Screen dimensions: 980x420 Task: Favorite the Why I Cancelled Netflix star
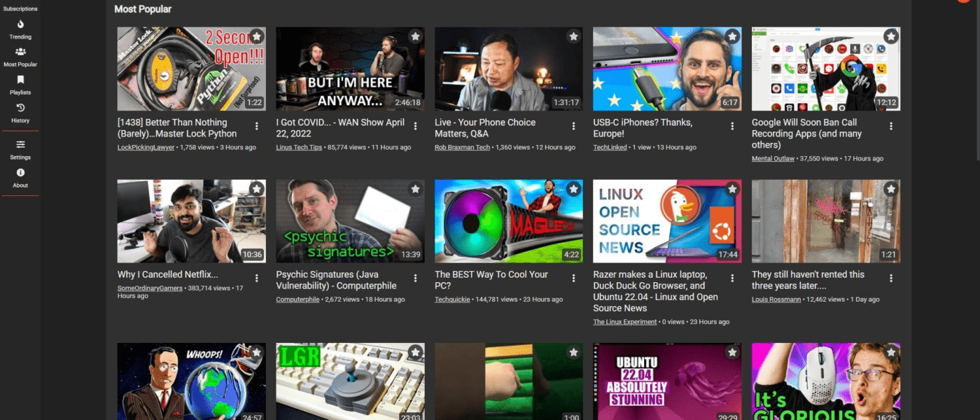[256, 189]
